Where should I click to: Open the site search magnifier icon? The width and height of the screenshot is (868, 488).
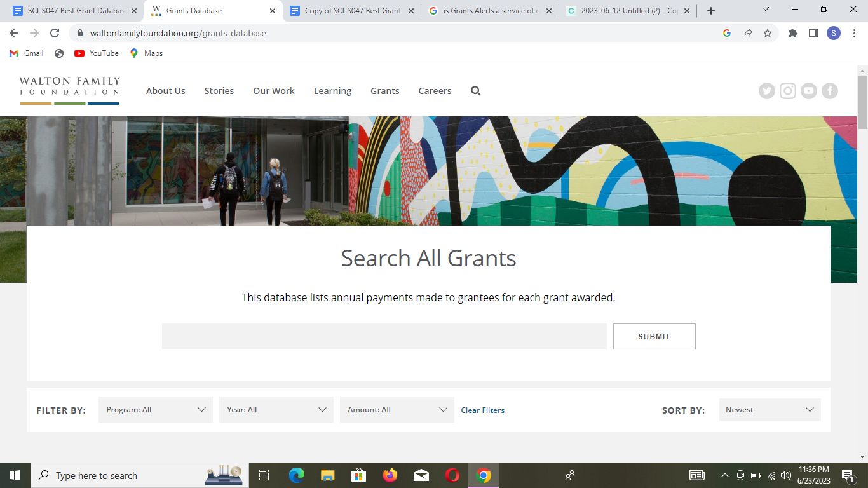(x=475, y=91)
